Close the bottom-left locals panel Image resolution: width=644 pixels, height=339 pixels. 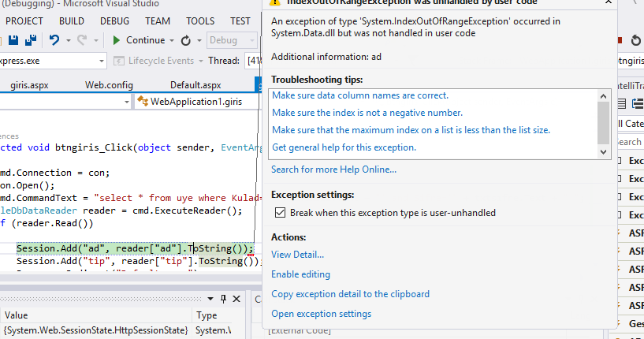[x=236, y=299]
